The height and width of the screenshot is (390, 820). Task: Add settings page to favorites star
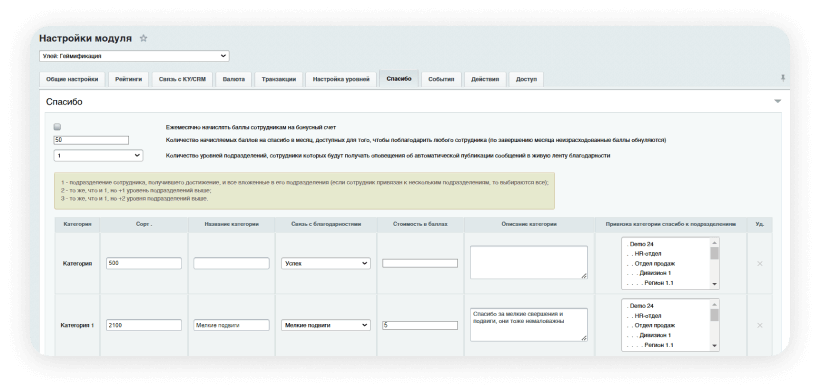(143, 38)
